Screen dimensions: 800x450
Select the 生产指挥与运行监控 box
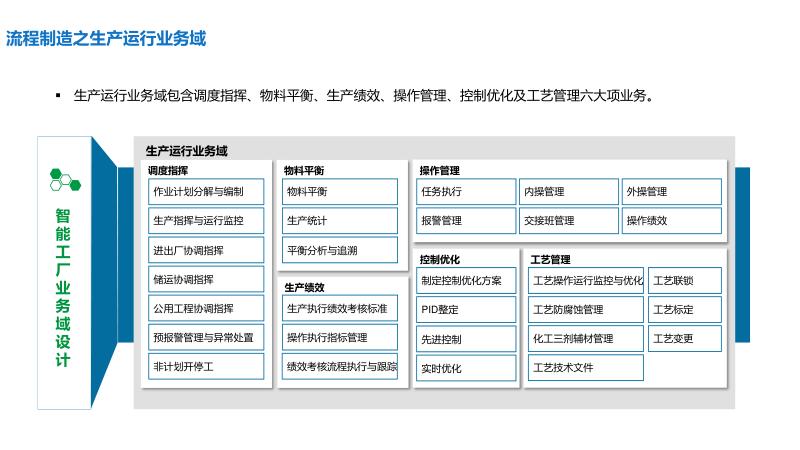[x=206, y=221]
